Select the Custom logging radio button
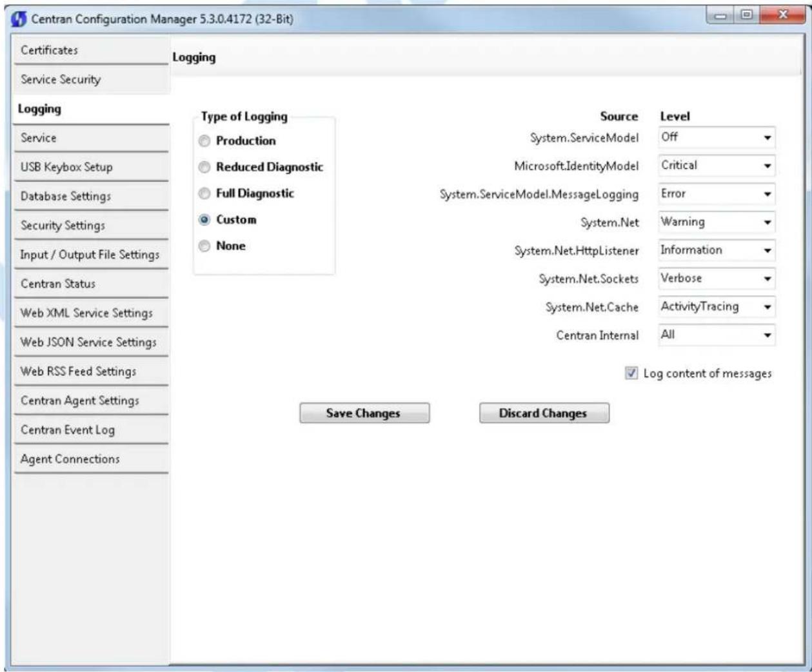812x672 pixels. point(204,220)
